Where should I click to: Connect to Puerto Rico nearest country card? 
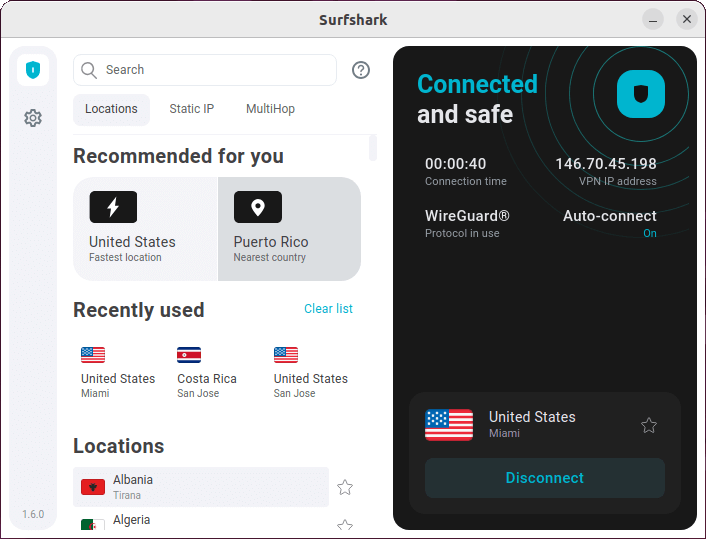pyautogui.click(x=290, y=229)
